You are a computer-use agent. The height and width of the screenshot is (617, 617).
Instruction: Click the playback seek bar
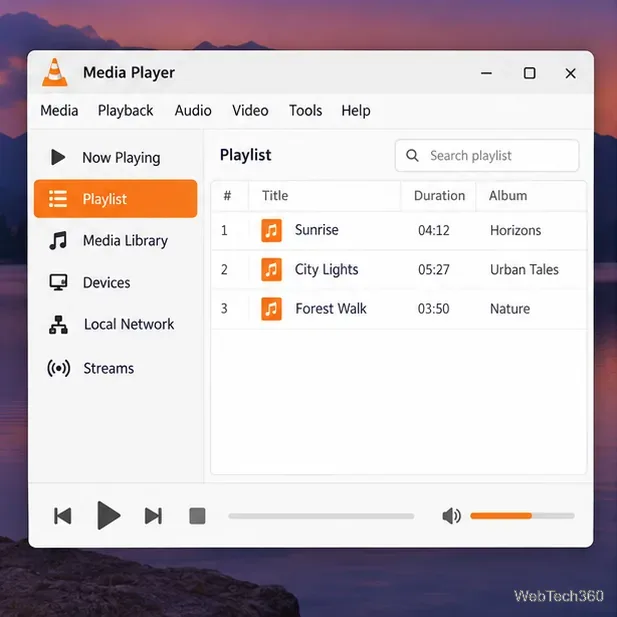coord(321,516)
